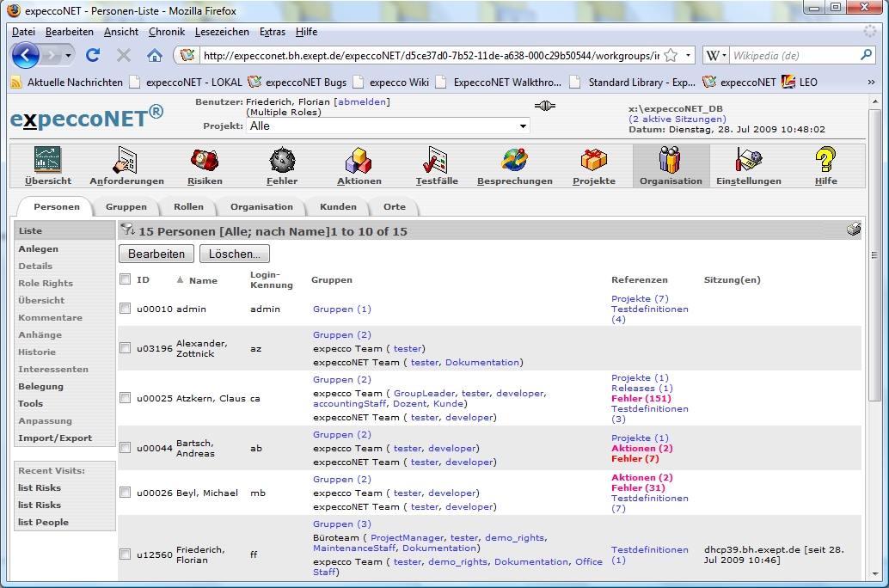Open the Extras menu
889x588 pixels.
coord(273,32)
